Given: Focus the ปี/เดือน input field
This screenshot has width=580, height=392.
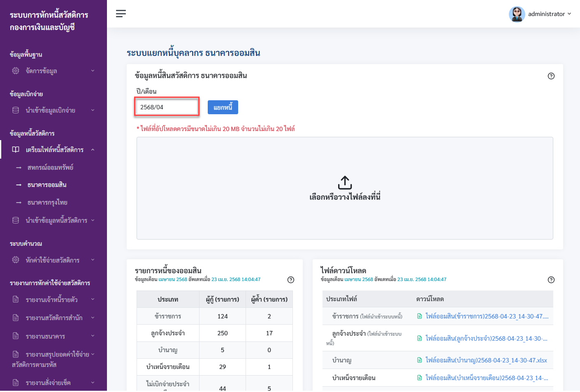Looking at the screenshot, I should (167, 107).
